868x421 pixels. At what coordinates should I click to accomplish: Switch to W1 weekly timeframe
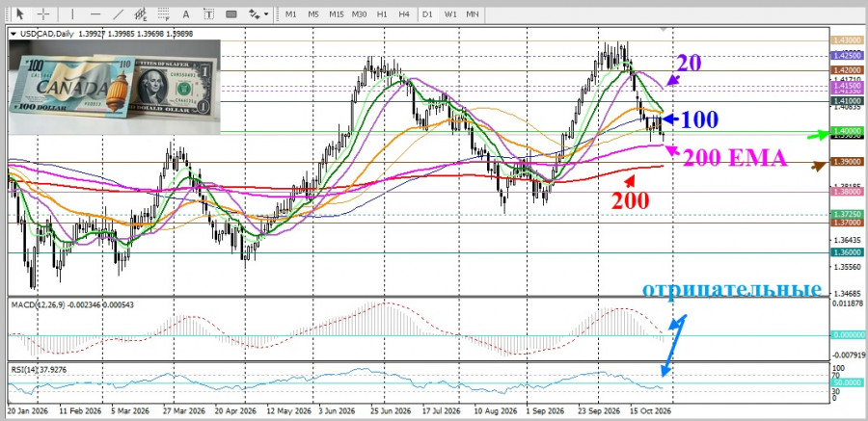[x=450, y=14]
